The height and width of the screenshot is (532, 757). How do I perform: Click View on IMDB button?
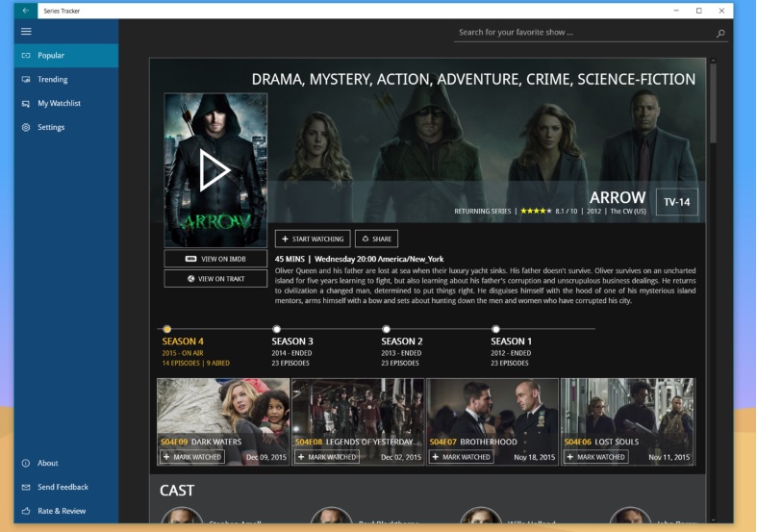click(215, 259)
